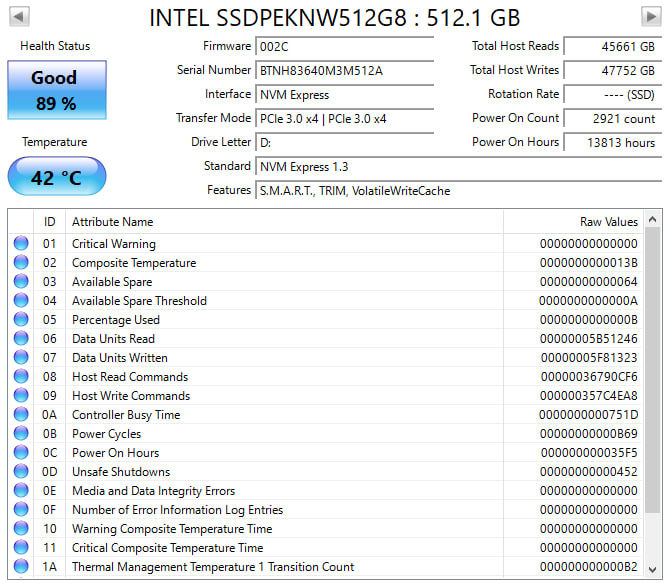Click the status orb beside Data Units Written
Viewport: 667px width, 588px height.
tap(21, 358)
